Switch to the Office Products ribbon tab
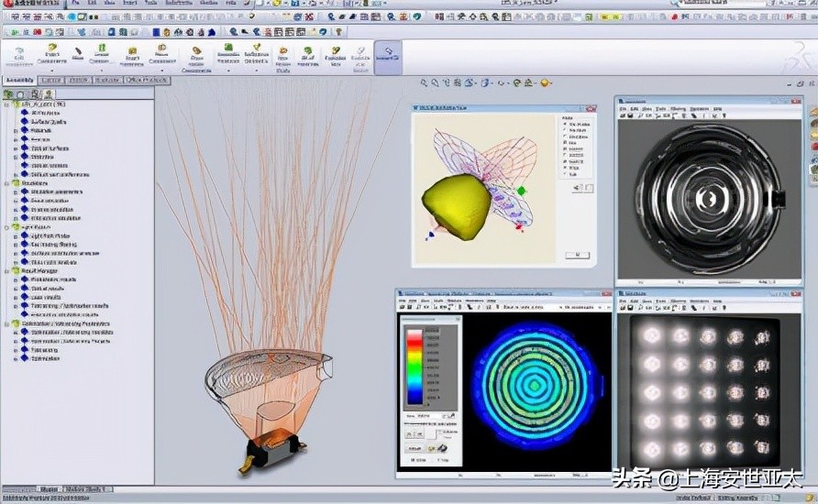 147,81
